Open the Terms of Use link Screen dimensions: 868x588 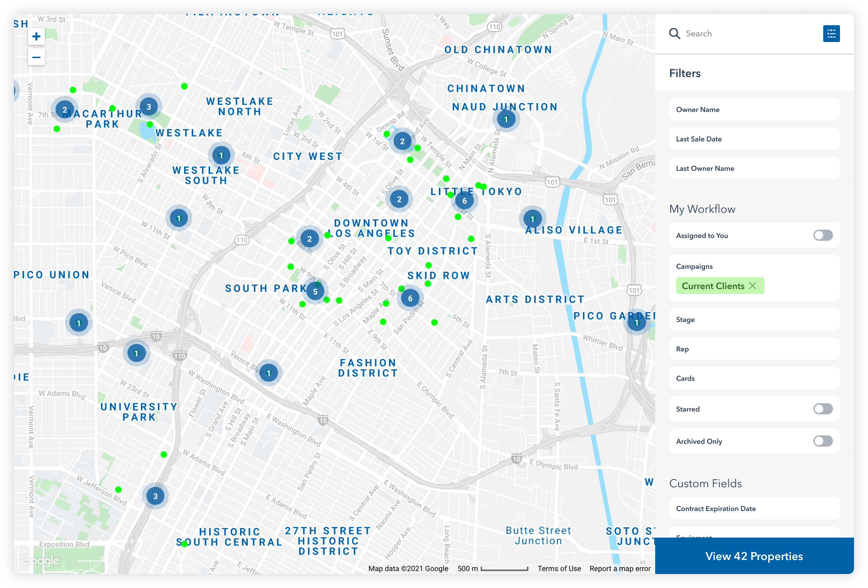click(559, 568)
